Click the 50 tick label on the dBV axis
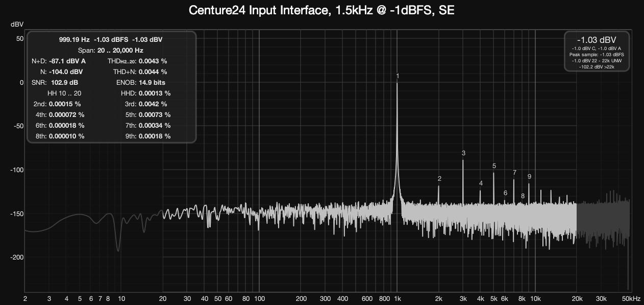This screenshot has height=305, width=644. 20,39
